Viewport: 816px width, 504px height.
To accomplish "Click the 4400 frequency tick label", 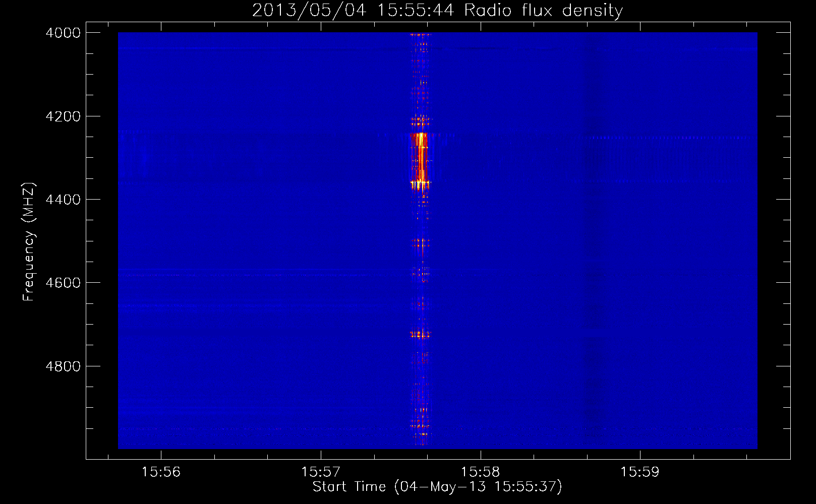I will (63, 200).
